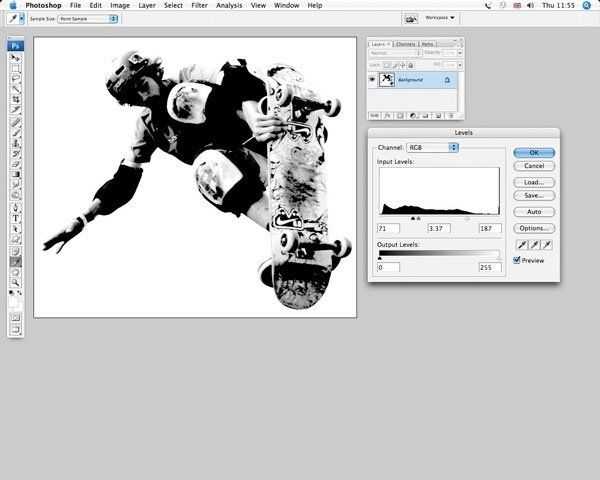Image resolution: width=600 pixels, height=480 pixels.
Task: Select the Zoom tool in the toolbox
Action: (16, 281)
